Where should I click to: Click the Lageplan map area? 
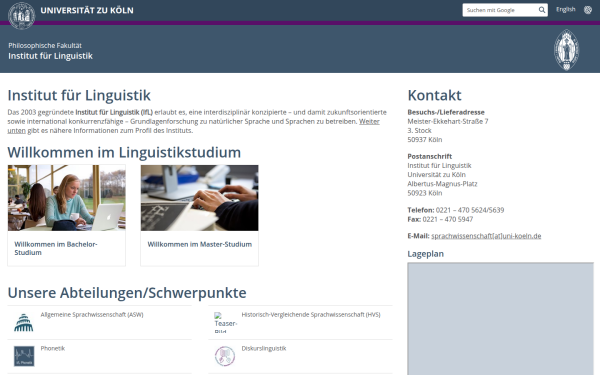coord(501,319)
